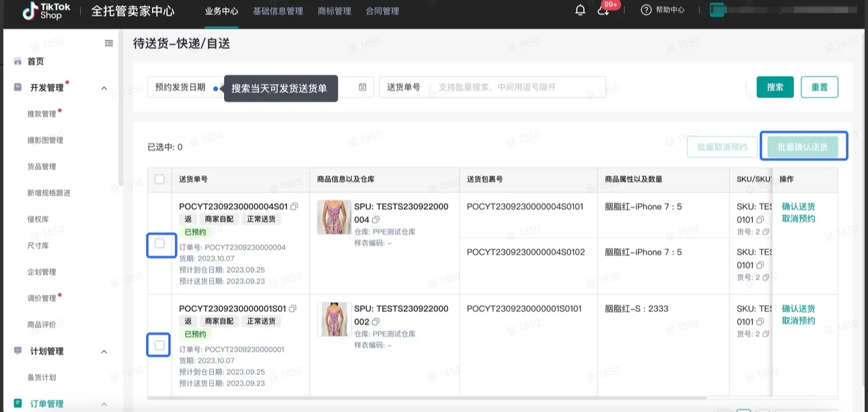Screen dimensions: 868x412
Task: Open 企划管理 in the sidebar
Action: [42, 272]
